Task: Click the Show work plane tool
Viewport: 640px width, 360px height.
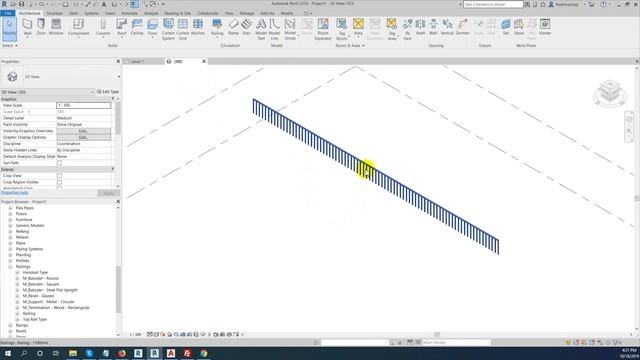Action: (519, 27)
